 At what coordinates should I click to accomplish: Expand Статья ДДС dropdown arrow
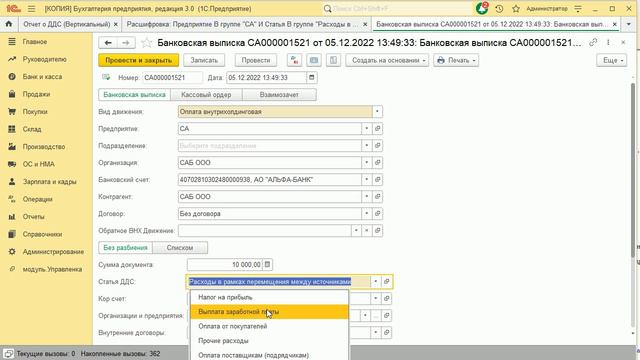(x=376, y=281)
